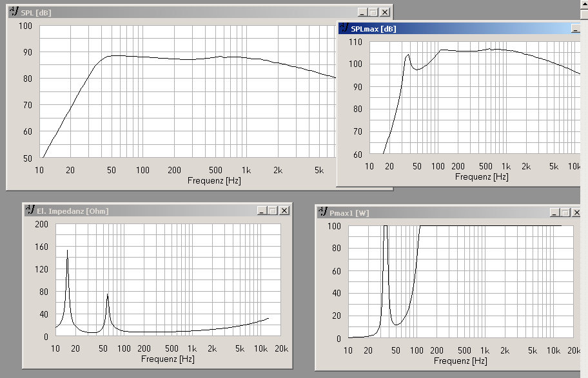Minimize the El. Impedanz [Ohm] window

tap(262, 211)
